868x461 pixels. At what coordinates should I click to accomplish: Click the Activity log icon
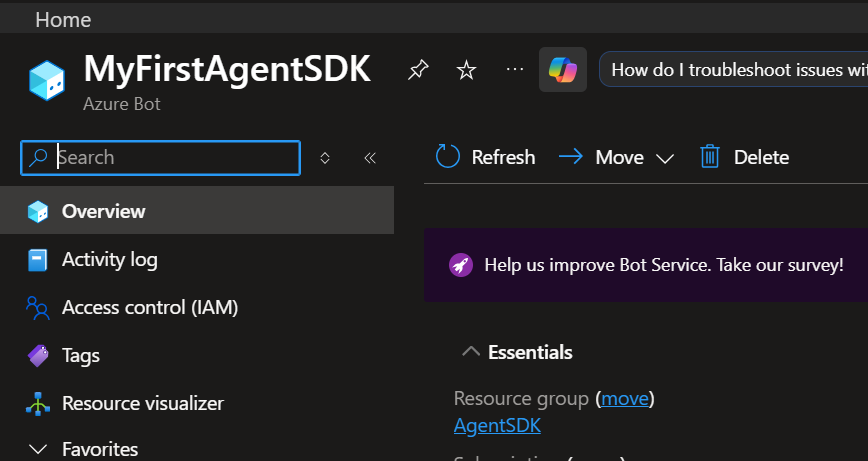pyautogui.click(x=38, y=260)
